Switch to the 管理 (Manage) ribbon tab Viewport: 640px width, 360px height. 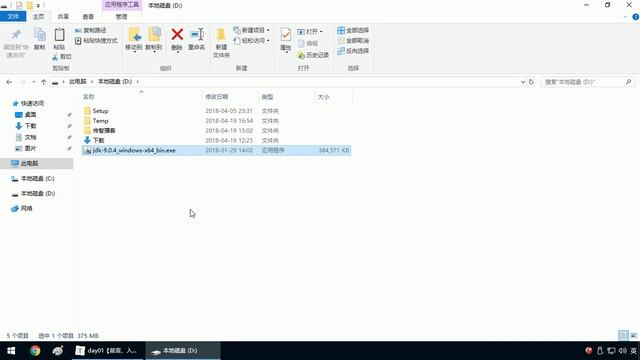pos(121,16)
